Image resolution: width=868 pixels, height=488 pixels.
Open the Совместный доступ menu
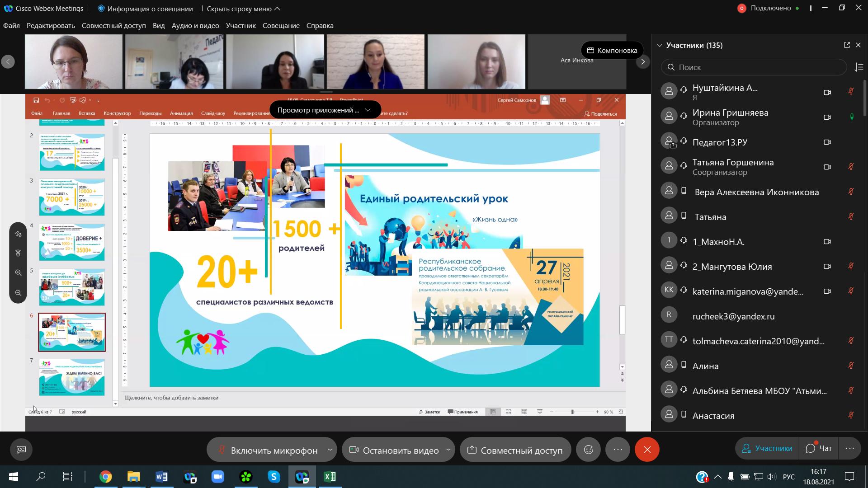114,26
